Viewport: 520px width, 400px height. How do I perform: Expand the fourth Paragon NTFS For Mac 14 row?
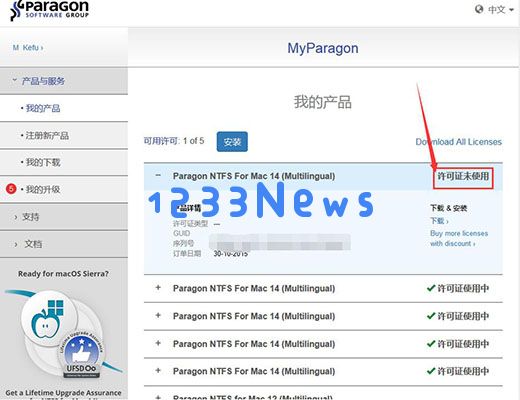(158, 343)
